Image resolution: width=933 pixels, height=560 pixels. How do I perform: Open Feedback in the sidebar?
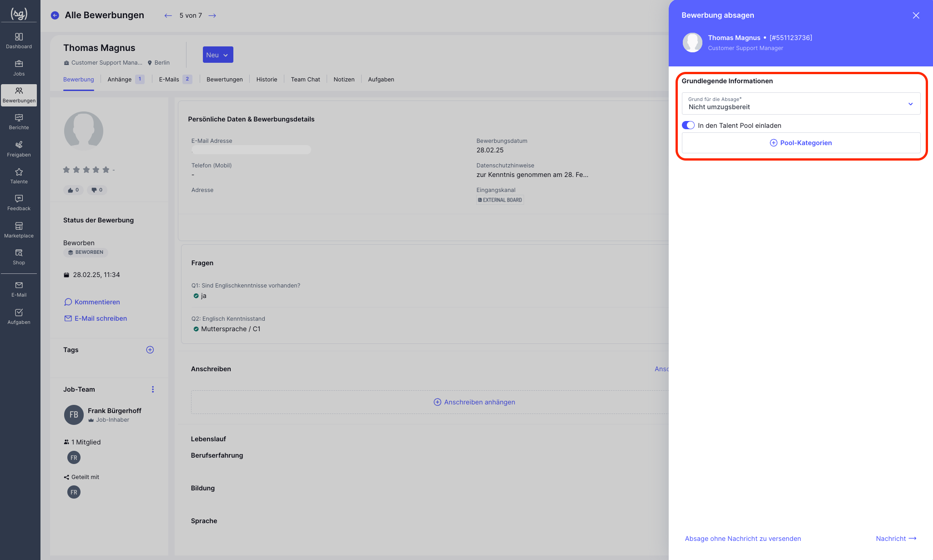click(x=19, y=203)
